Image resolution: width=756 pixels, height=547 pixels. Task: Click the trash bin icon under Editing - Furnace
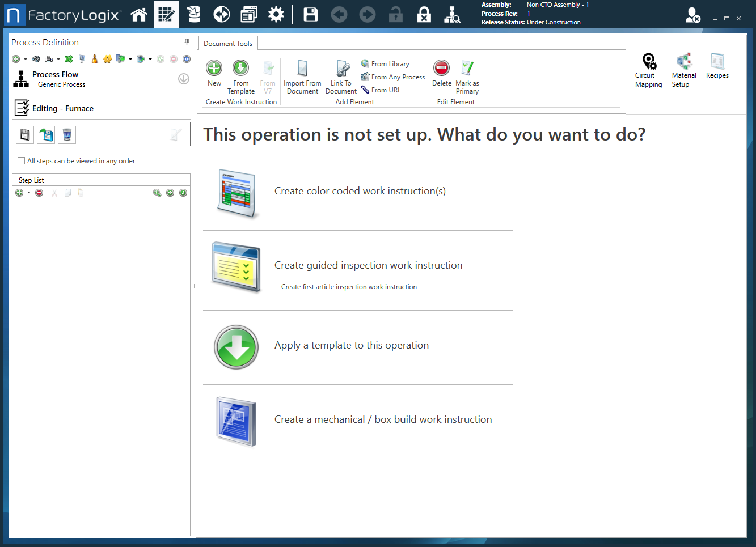pos(67,135)
